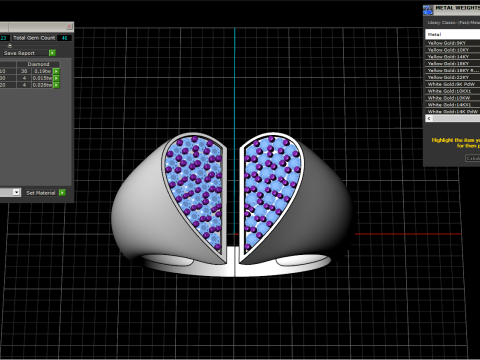The width and height of the screenshot is (480, 360).
Task: Click green arrow in 0.026tw diamond row
Action: (x=56, y=85)
